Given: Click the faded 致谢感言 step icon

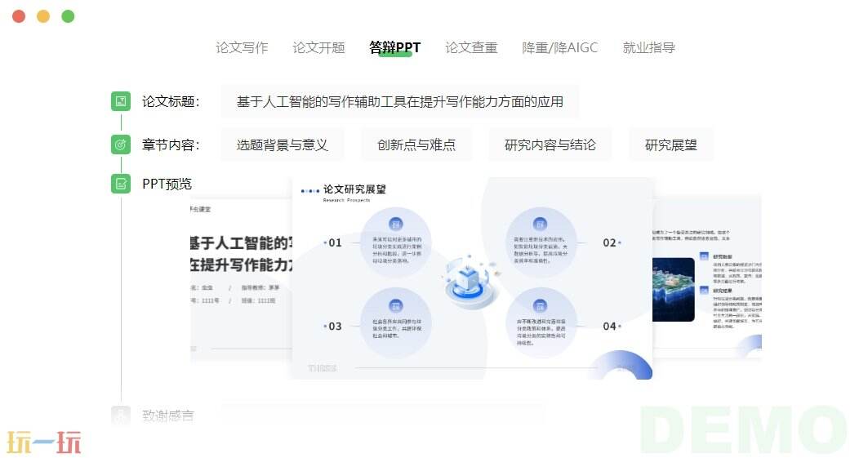Looking at the screenshot, I should tap(121, 416).
